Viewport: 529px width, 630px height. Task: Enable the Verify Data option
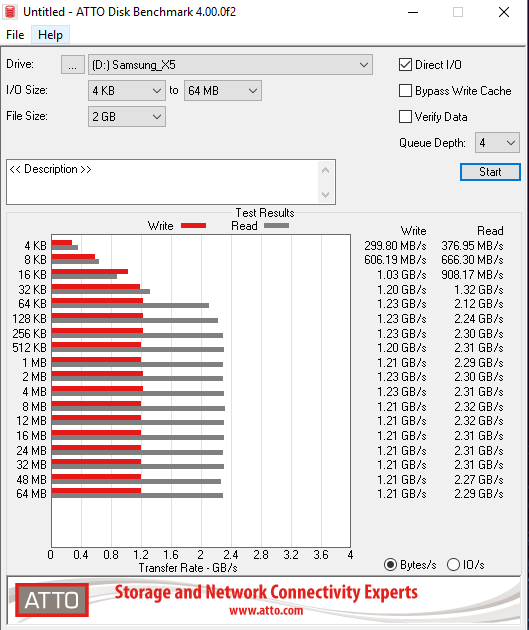[405, 117]
